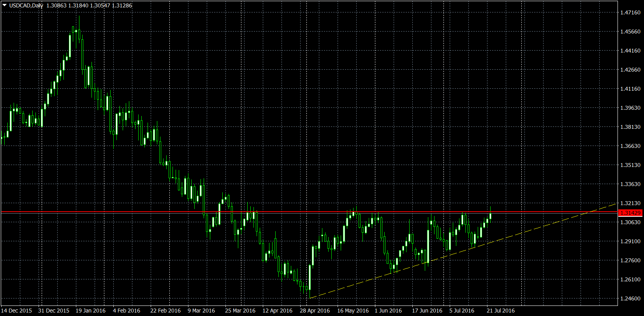Click the 28 Apr 2016 date label

(x=315, y=311)
